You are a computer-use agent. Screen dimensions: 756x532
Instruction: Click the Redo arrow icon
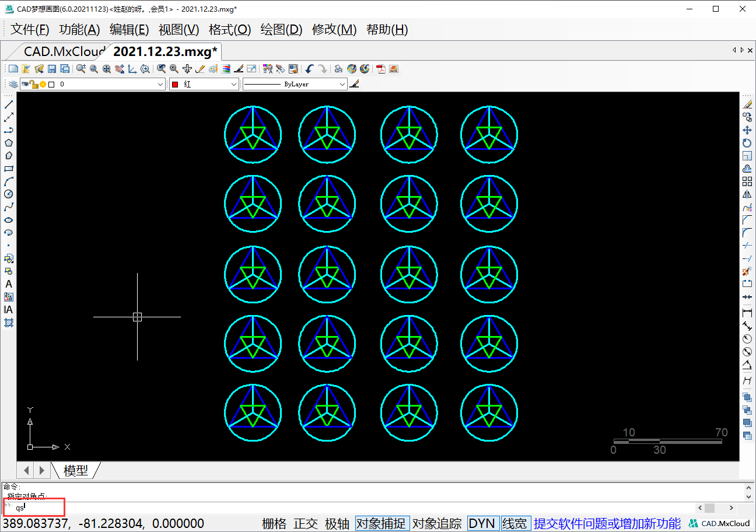322,69
